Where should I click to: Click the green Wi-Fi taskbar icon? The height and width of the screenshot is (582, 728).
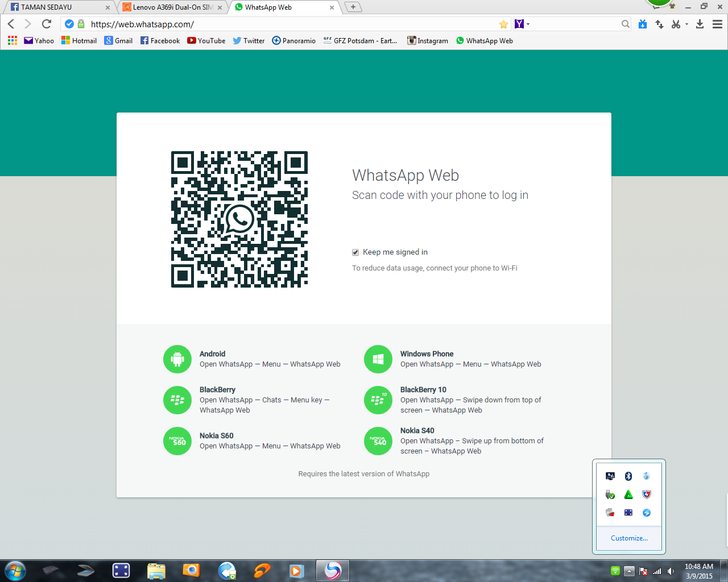(x=615, y=571)
